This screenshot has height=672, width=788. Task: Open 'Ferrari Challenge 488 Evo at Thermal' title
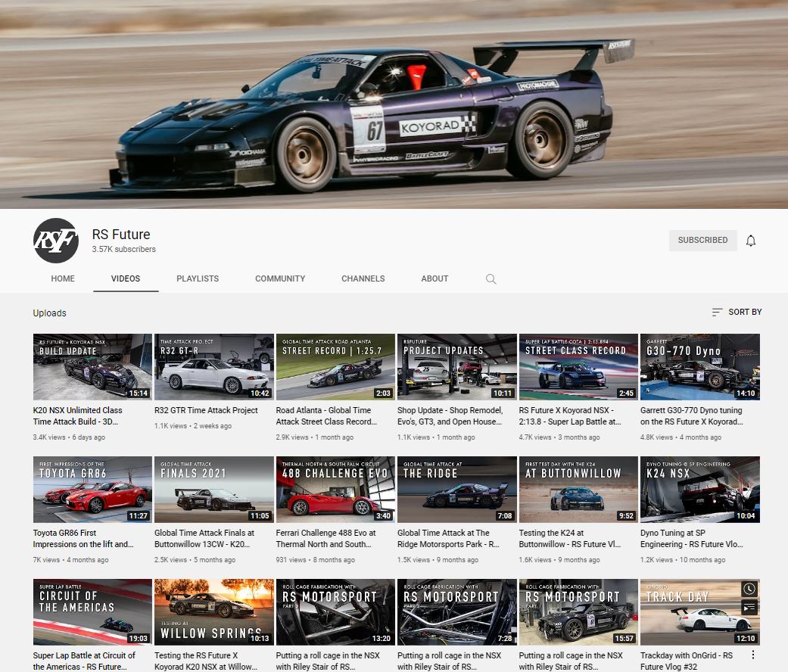(x=325, y=538)
